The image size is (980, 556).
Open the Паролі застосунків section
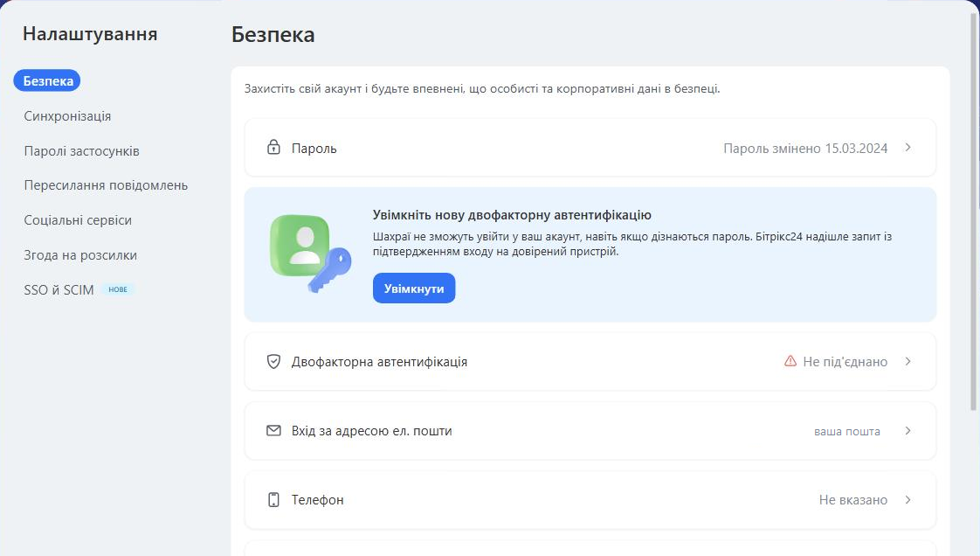[x=82, y=150]
